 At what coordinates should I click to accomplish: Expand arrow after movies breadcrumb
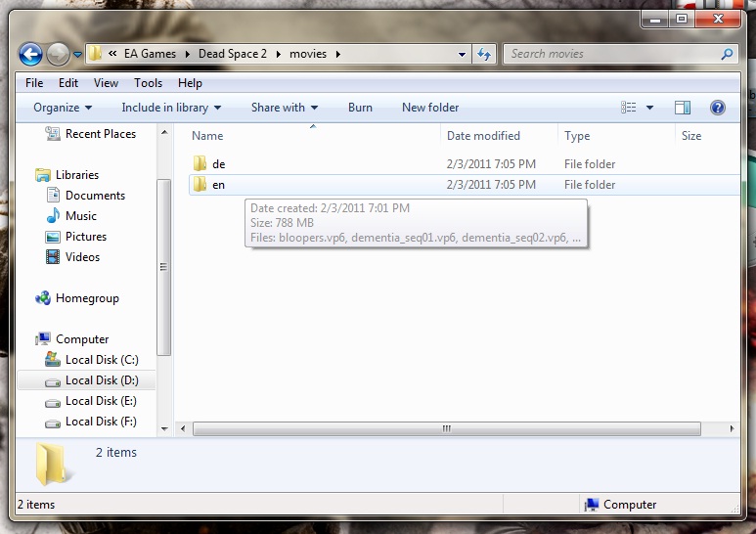pyautogui.click(x=338, y=54)
